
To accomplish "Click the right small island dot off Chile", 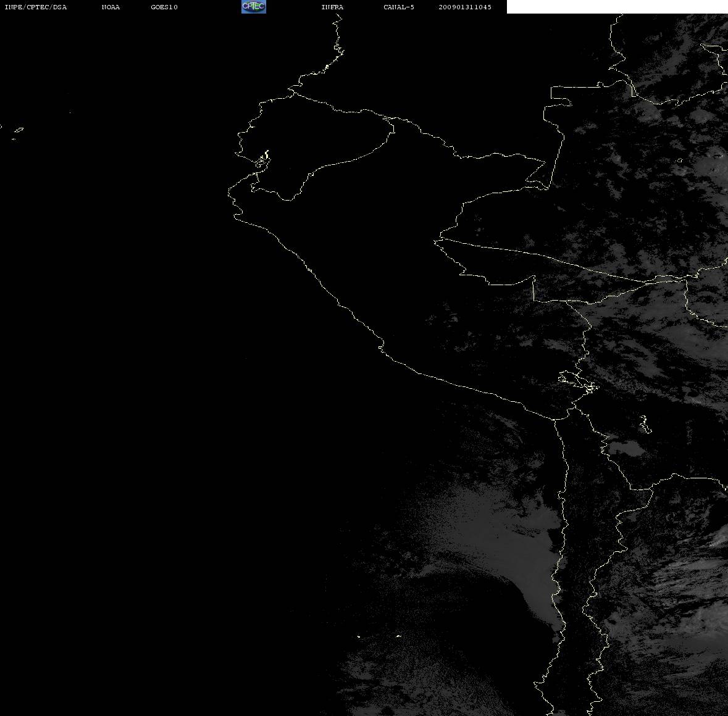I will [398, 635].
